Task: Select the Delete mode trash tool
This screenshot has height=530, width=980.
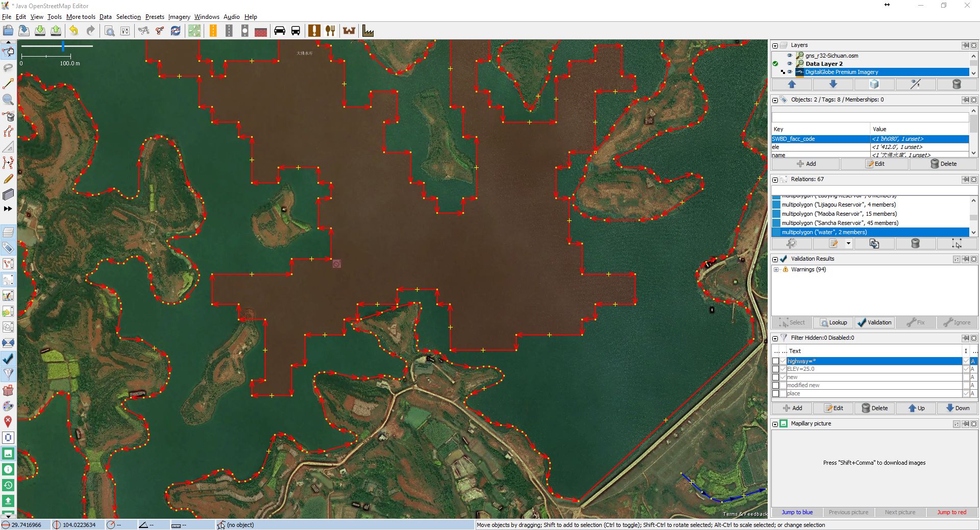Action: point(8,115)
